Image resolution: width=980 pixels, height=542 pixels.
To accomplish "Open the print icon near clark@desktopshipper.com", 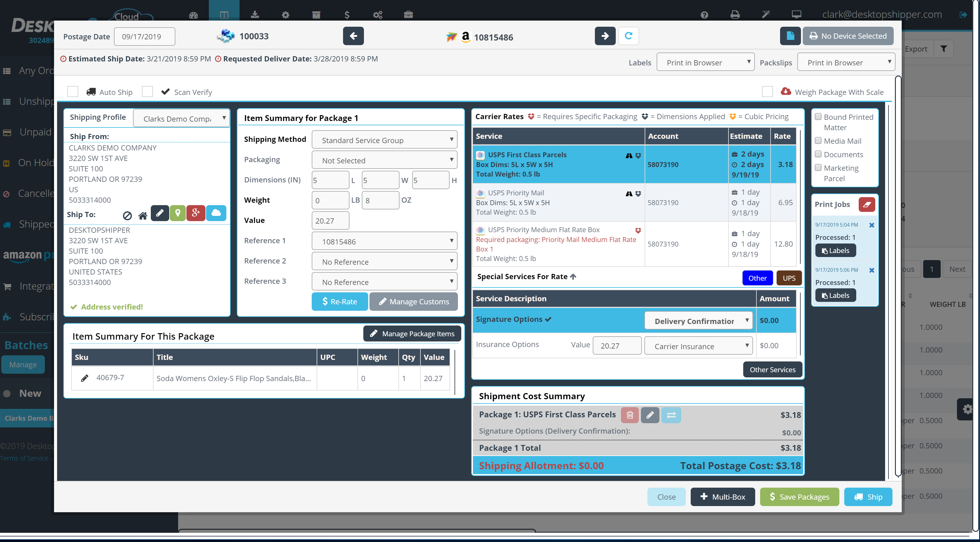I will coord(735,15).
